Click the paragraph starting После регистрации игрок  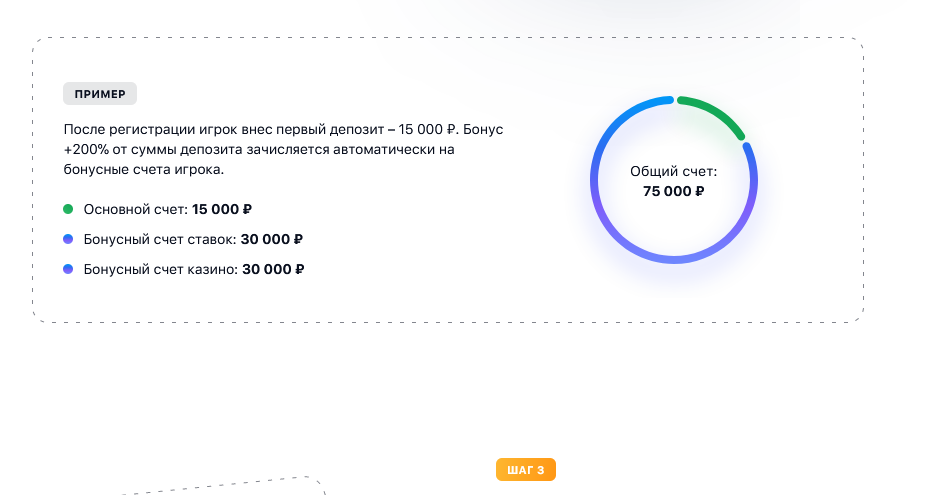click(283, 149)
